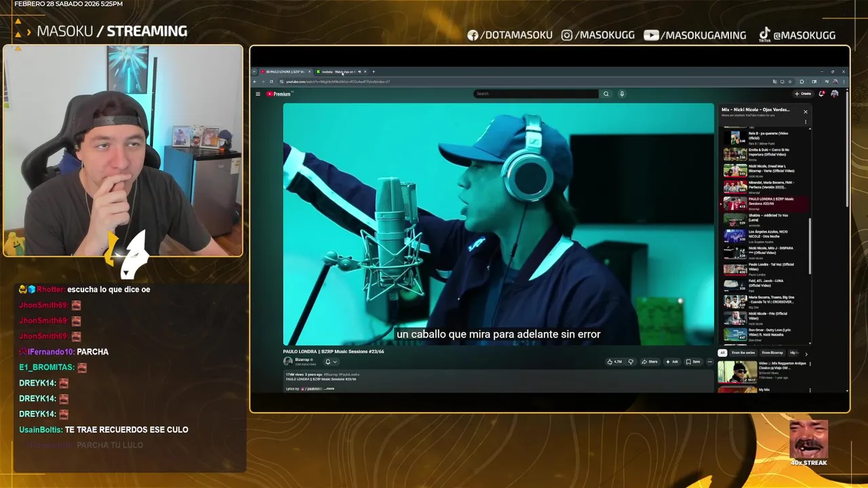868x488 pixels.
Task: Play Nicki Nicole, Milo J DISPARA
Action: point(765,252)
